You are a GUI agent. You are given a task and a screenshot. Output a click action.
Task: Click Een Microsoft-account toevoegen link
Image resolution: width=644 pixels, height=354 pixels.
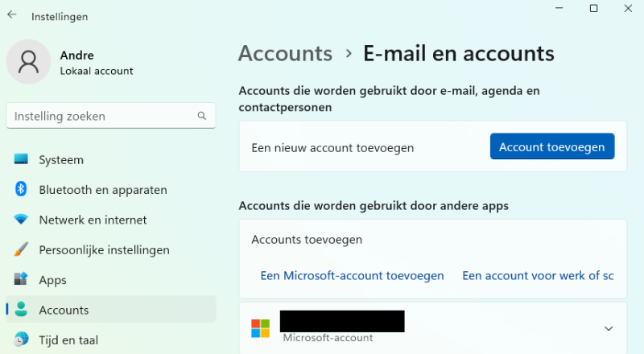352,275
